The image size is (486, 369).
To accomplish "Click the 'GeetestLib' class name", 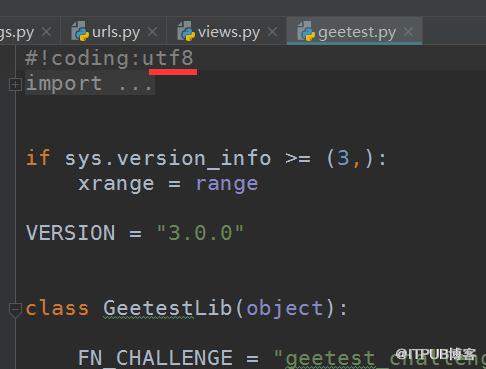I will point(167,308).
